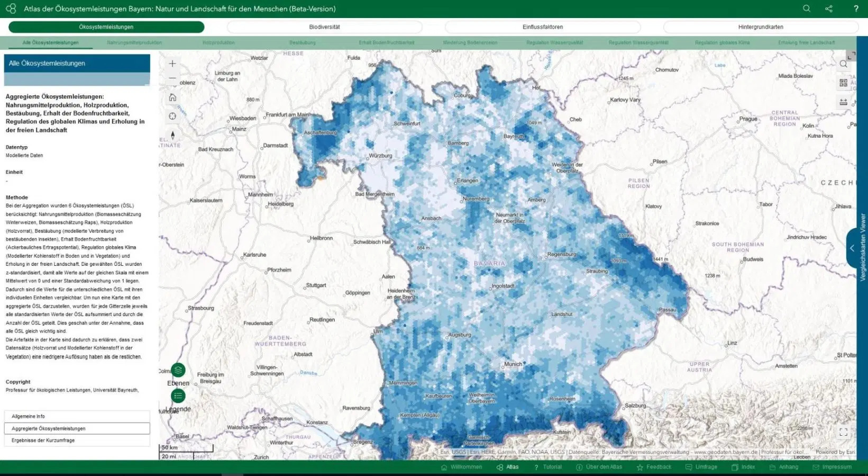Open the Legende list round button
The width and height of the screenshot is (868, 476).
tap(178, 396)
